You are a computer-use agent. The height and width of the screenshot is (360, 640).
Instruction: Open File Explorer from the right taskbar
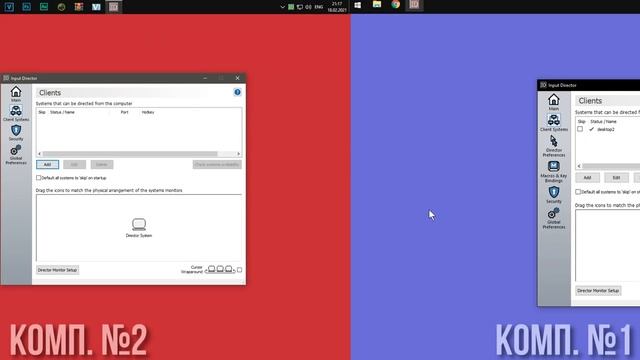[377, 5]
